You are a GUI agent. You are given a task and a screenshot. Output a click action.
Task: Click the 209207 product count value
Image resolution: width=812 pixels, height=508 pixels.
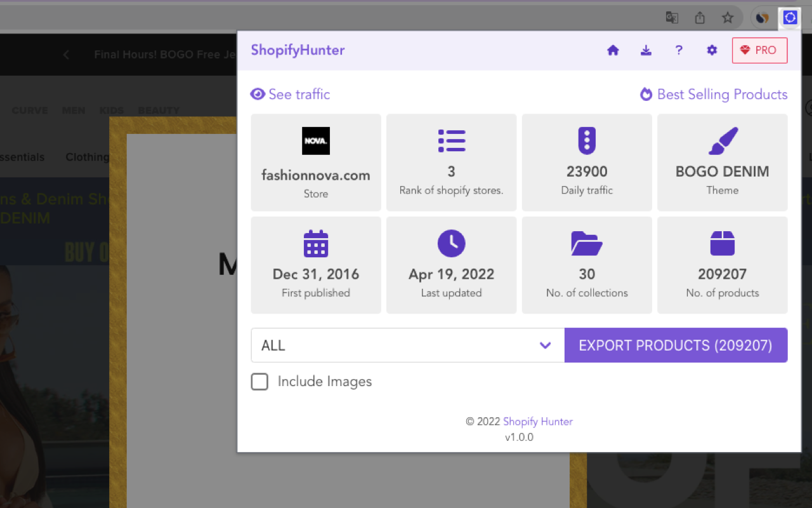pyautogui.click(x=723, y=274)
